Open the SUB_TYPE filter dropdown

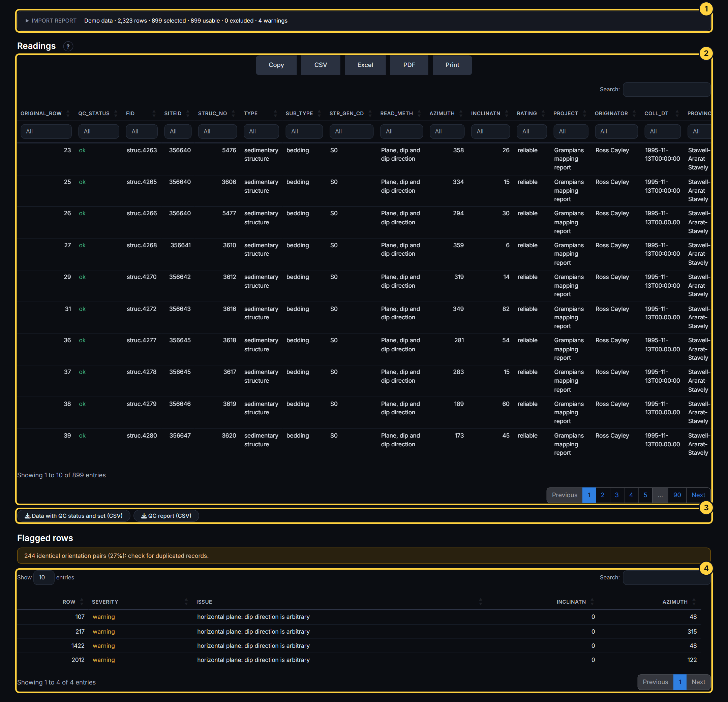tap(304, 131)
